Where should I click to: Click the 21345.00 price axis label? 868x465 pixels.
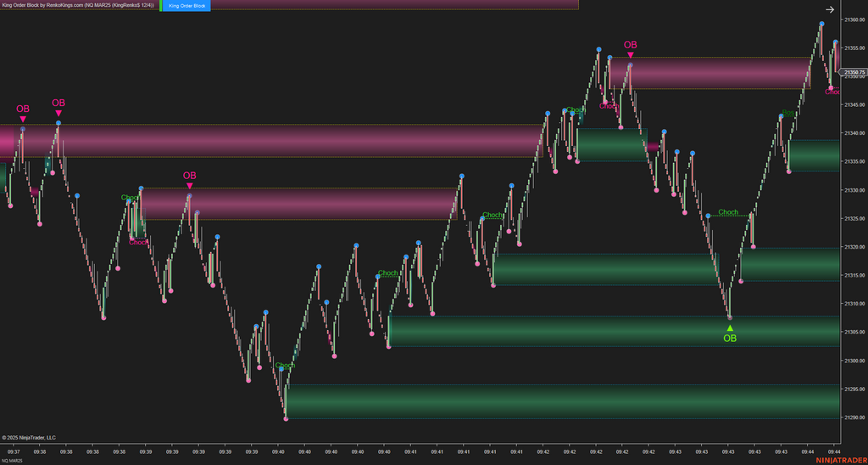coord(854,104)
